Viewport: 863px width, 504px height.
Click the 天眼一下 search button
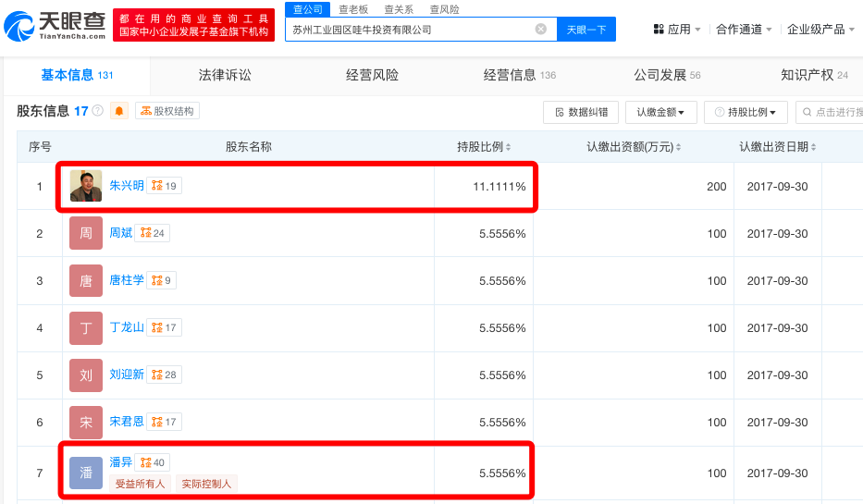586,30
